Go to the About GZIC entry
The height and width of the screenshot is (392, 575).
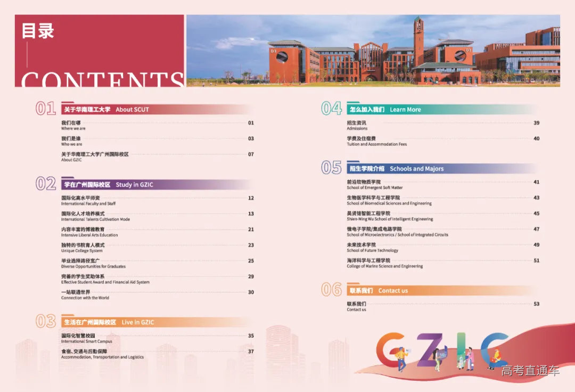(x=95, y=156)
